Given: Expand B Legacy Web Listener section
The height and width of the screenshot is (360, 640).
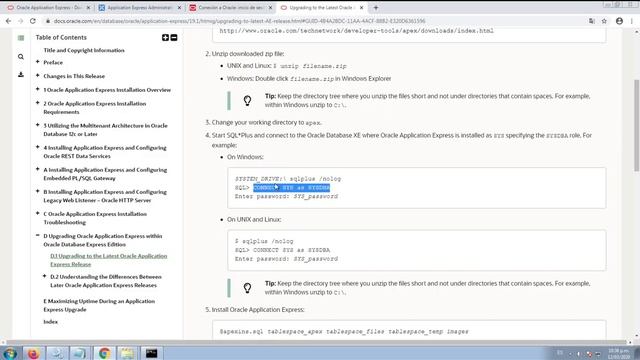Looking at the screenshot, I should 38,191.
